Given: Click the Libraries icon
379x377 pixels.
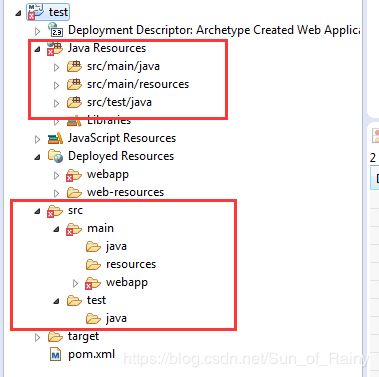Looking at the screenshot, I should 74,121.
